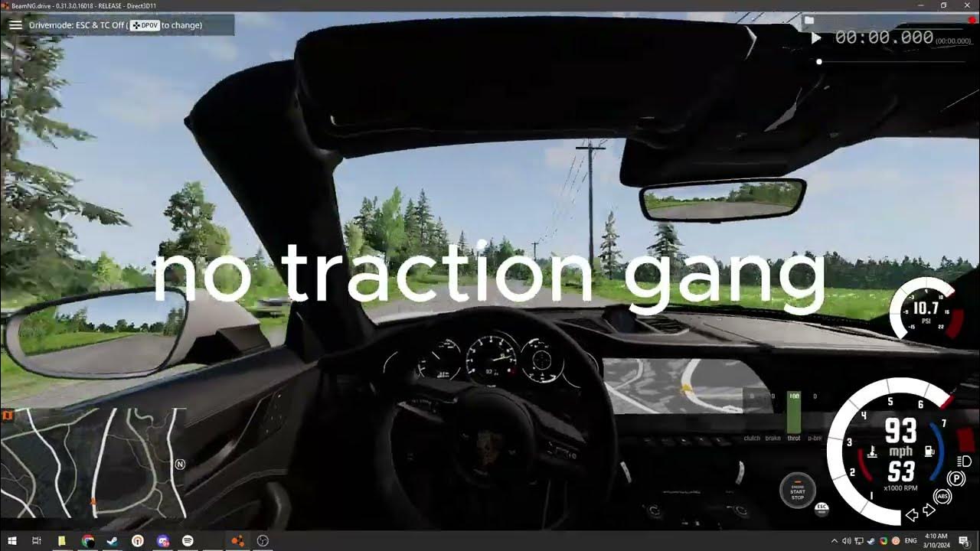Click the interior rearview mirror

[x=722, y=200]
